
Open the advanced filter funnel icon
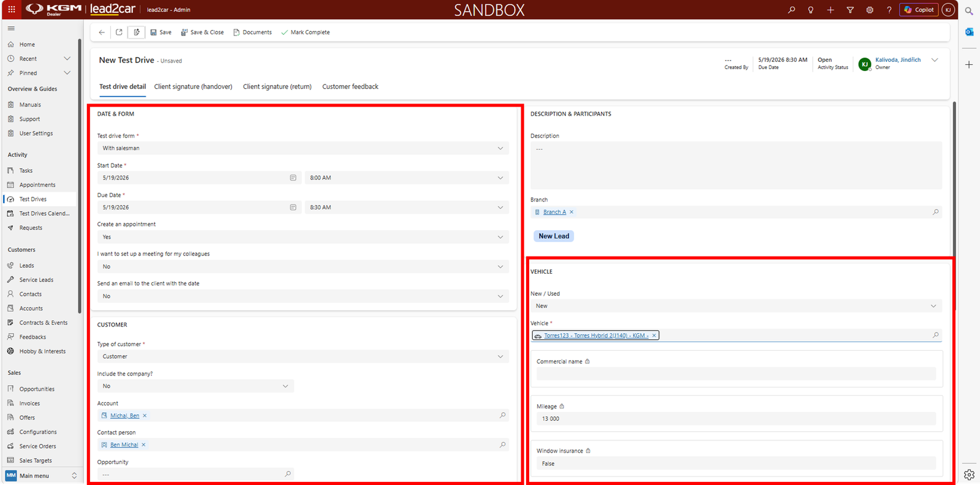point(850,10)
